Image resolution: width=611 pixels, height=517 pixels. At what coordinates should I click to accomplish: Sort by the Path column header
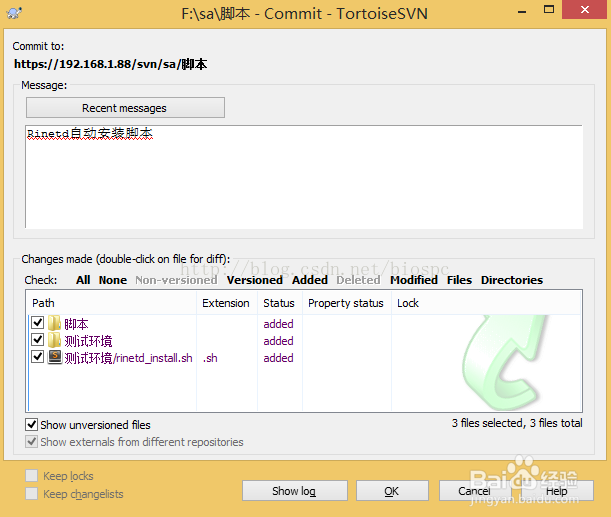click(111, 303)
